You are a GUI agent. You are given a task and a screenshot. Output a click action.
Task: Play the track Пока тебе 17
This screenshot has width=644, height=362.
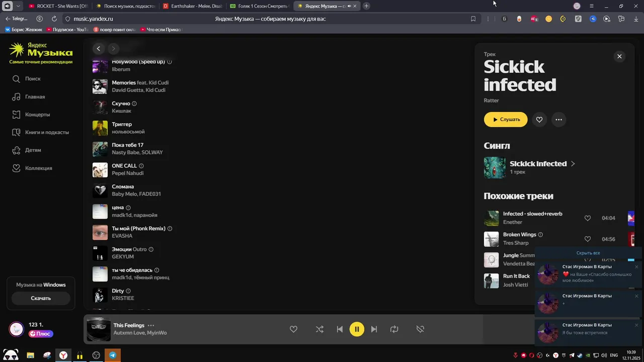127,145
